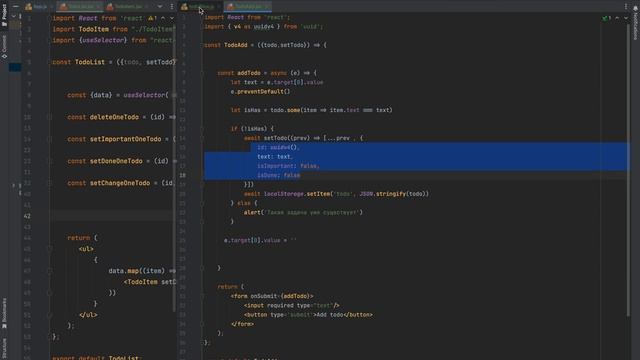Open the Notifications bell panel

(636, 22)
